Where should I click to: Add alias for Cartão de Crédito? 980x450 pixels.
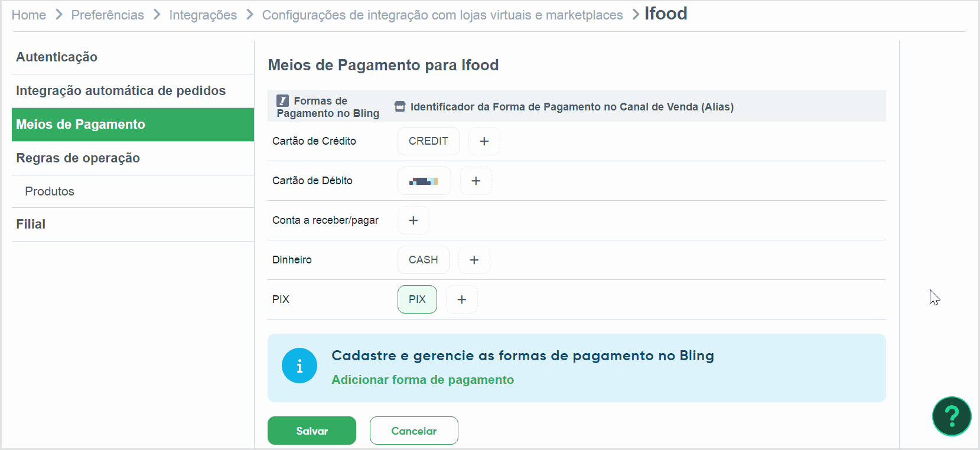coord(484,141)
